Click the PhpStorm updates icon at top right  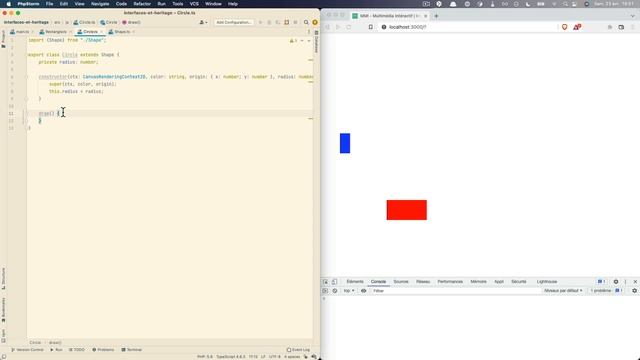coord(315,22)
